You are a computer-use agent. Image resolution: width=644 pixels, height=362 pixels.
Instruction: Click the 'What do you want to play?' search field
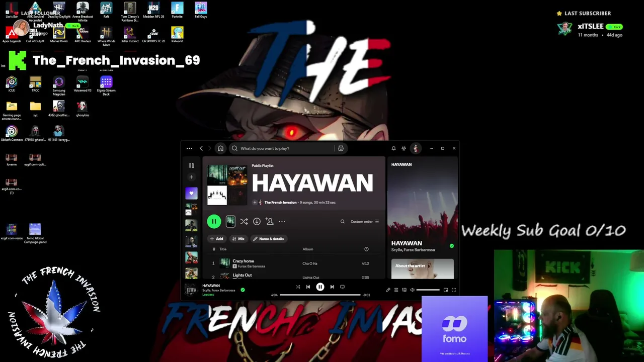(282, 148)
